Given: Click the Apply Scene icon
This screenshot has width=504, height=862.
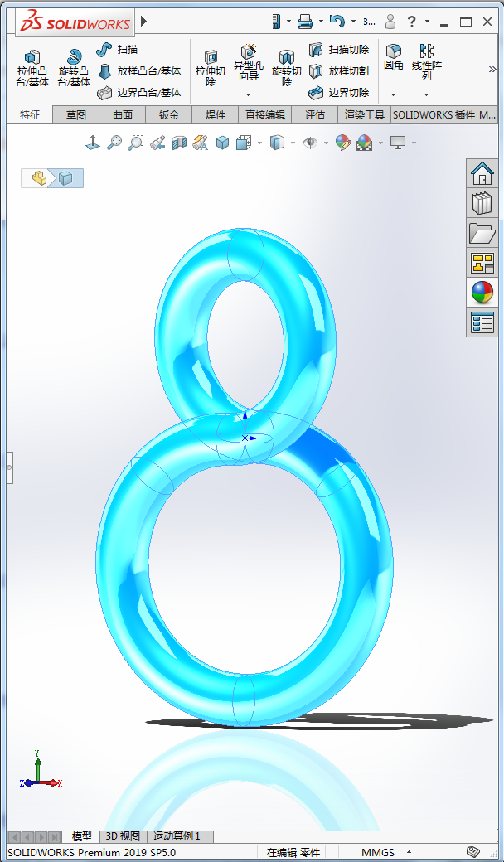Looking at the screenshot, I should coord(365,143).
